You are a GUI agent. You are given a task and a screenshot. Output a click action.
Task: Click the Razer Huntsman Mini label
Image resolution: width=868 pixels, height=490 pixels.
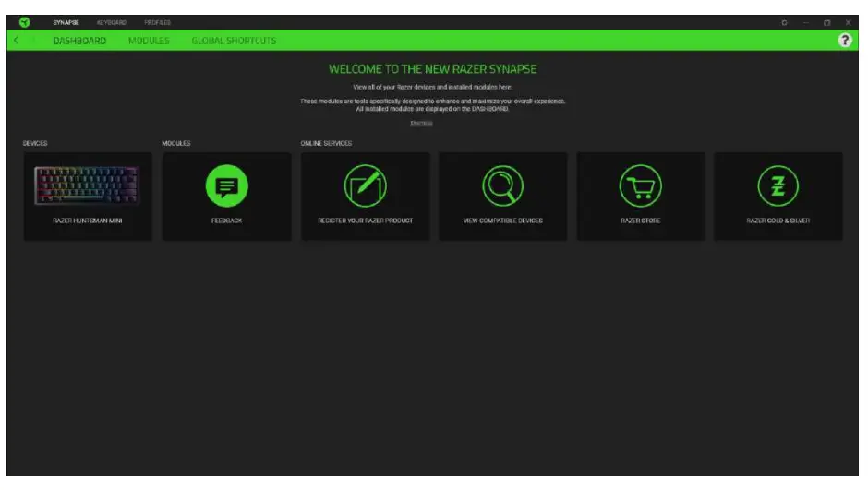click(x=88, y=221)
